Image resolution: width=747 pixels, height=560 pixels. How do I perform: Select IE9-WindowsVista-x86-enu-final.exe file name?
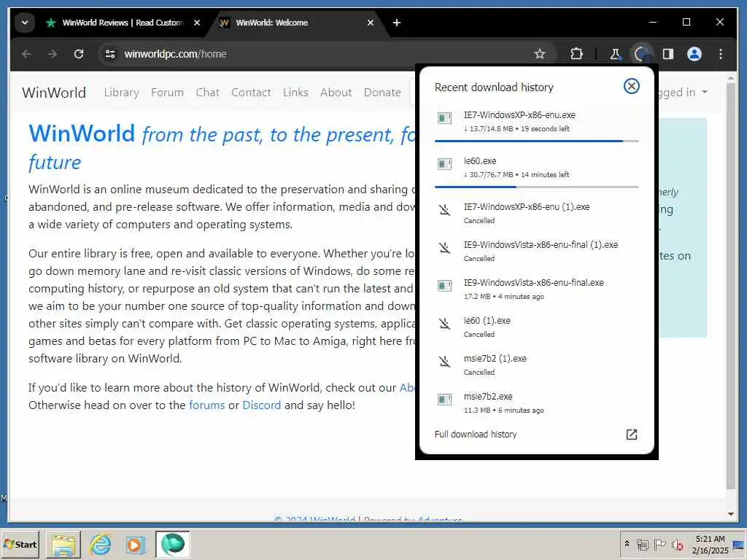click(533, 283)
